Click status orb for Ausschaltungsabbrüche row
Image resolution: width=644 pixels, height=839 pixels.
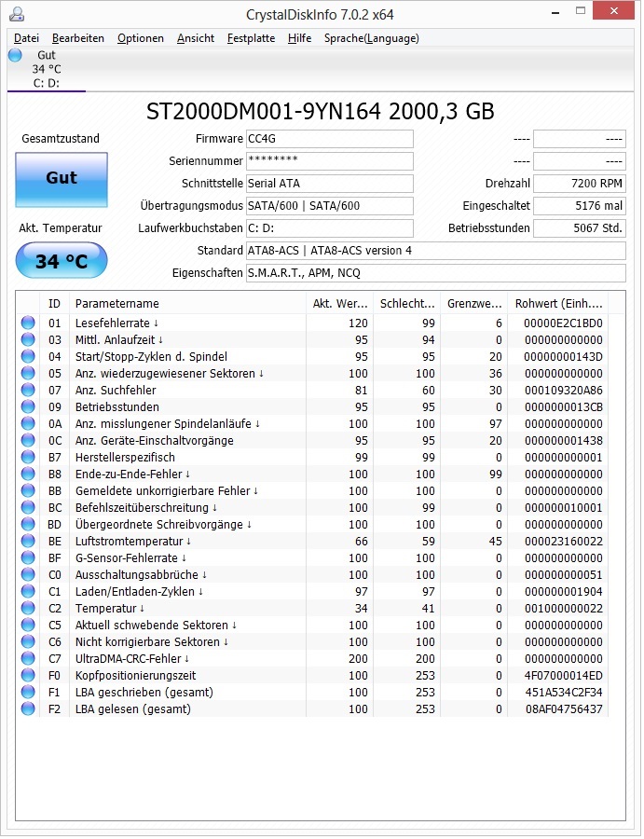(28, 574)
